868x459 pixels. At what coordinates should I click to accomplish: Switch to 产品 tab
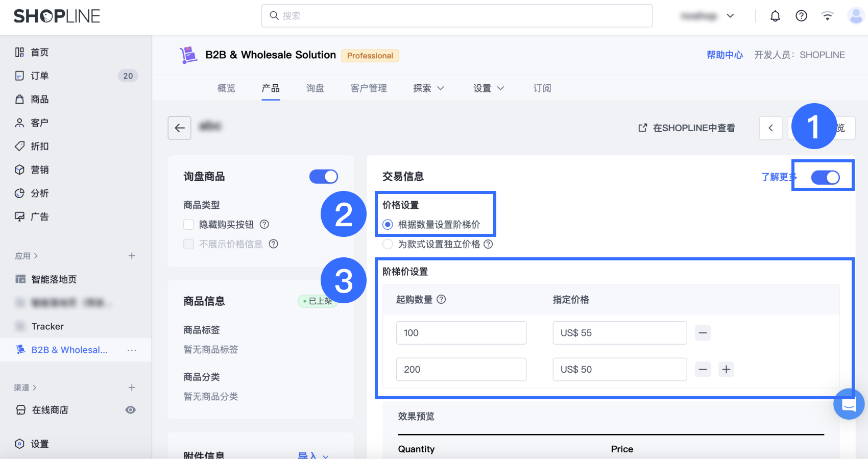coord(271,88)
